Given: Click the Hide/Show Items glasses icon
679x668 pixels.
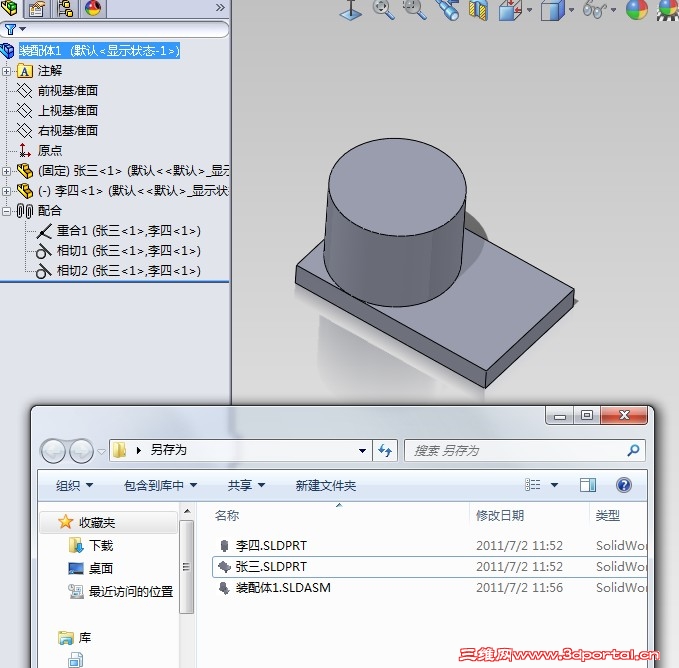Looking at the screenshot, I should (x=595, y=10).
